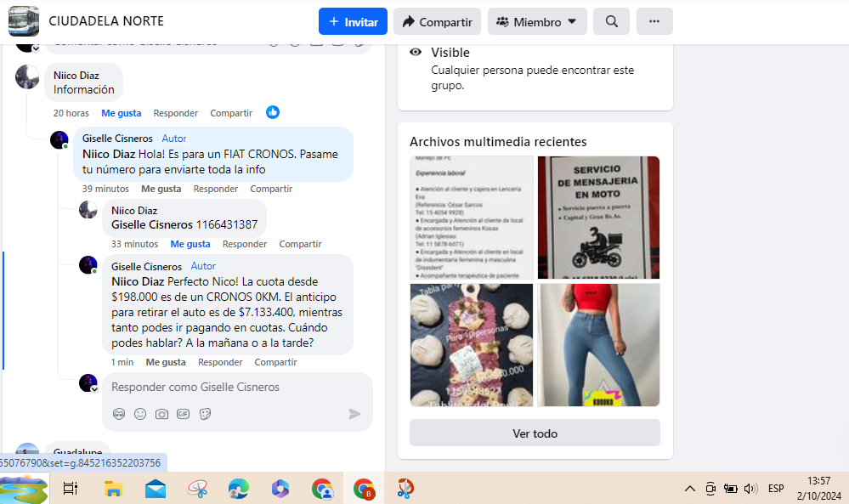Open the food platter media thumbnail
The width and height of the screenshot is (849, 504).
472,345
